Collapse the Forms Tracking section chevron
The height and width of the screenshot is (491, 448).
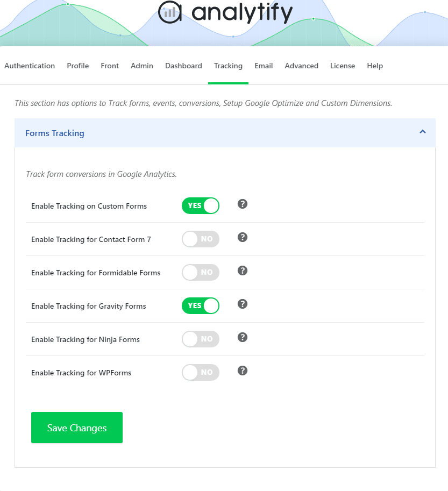(x=423, y=132)
